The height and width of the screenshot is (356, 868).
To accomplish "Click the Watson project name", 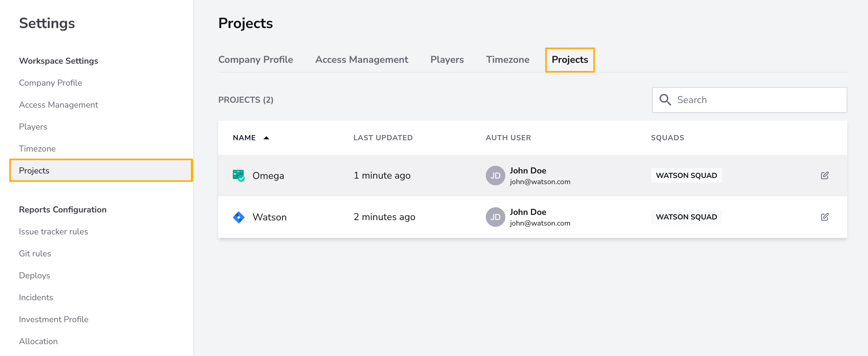I will (269, 217).
